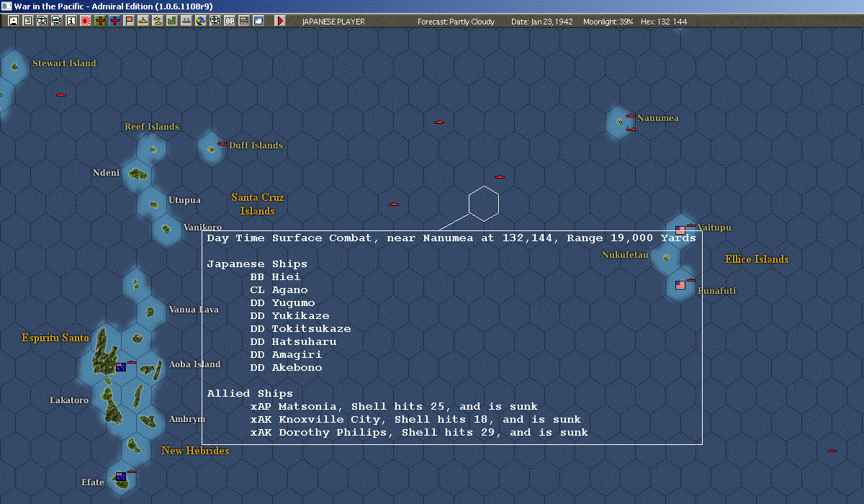This screenshot has width=864, height=504.
Task: Click the US flag at Funafuti
Action: click(680, 285)
